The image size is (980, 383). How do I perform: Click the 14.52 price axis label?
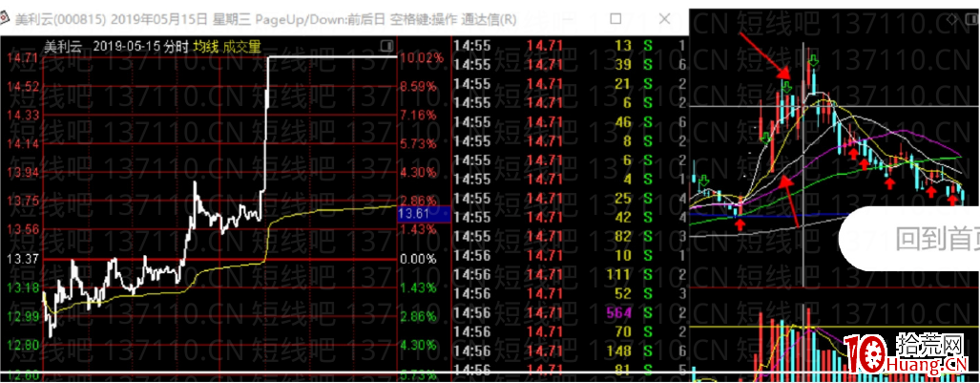(x=22, y=86)
